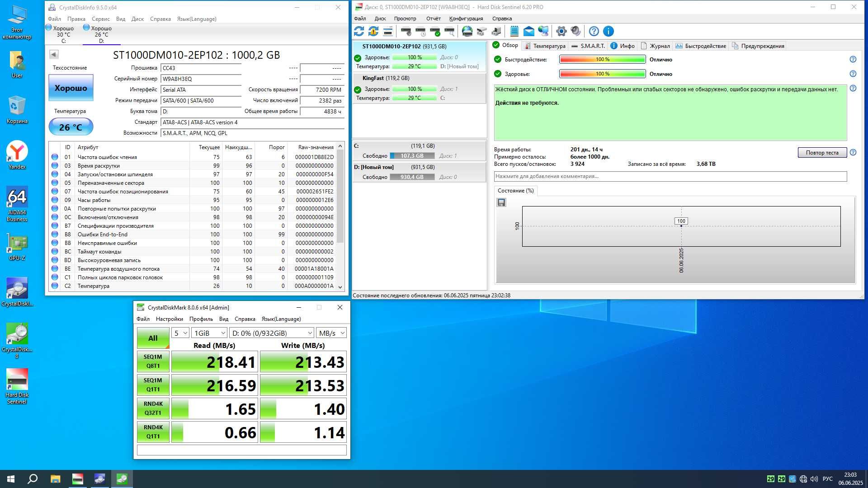The width and height of the screenshot is (868, 488).
Task: Switch to the Температура tab in Sentinel
Action: 545,46
